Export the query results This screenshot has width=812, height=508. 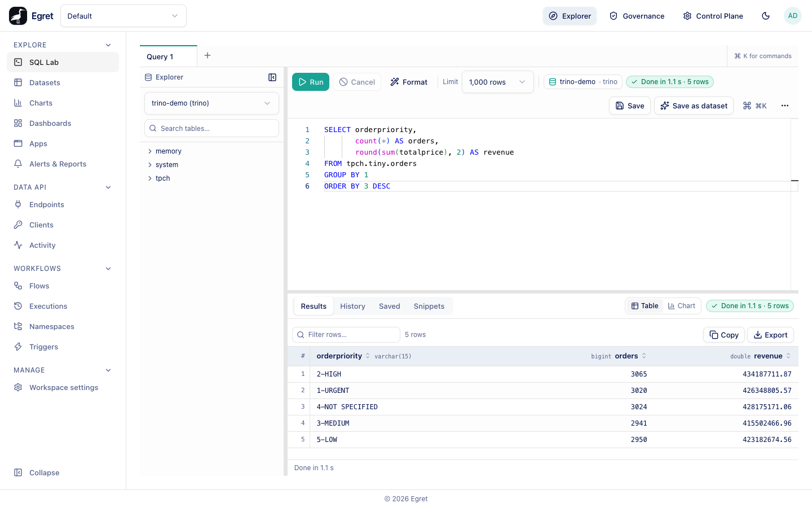click(770, 335)
